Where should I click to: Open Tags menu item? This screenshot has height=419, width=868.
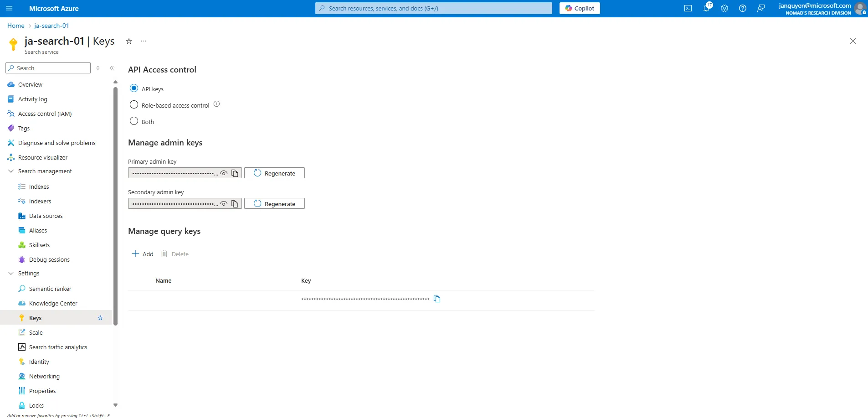tap(24, 128)
